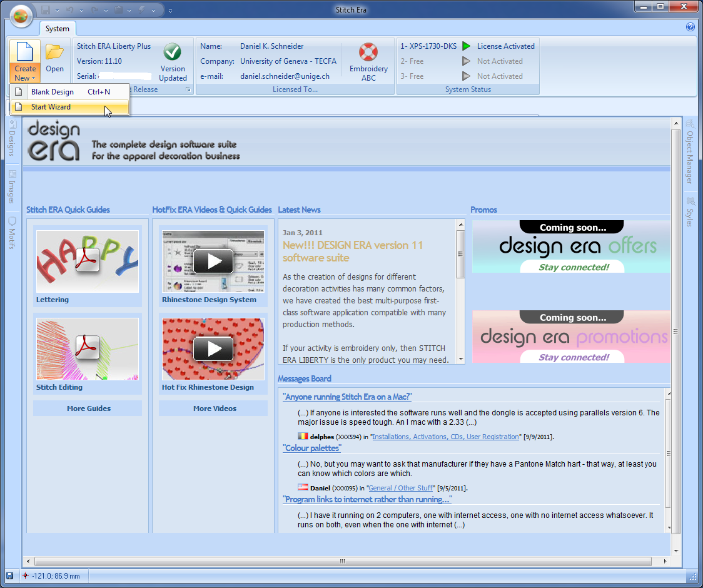Open the Stitch Editing guide thumbnail
Image resolution: width=703 pixels, height=588 pixels.
point(88,349)
